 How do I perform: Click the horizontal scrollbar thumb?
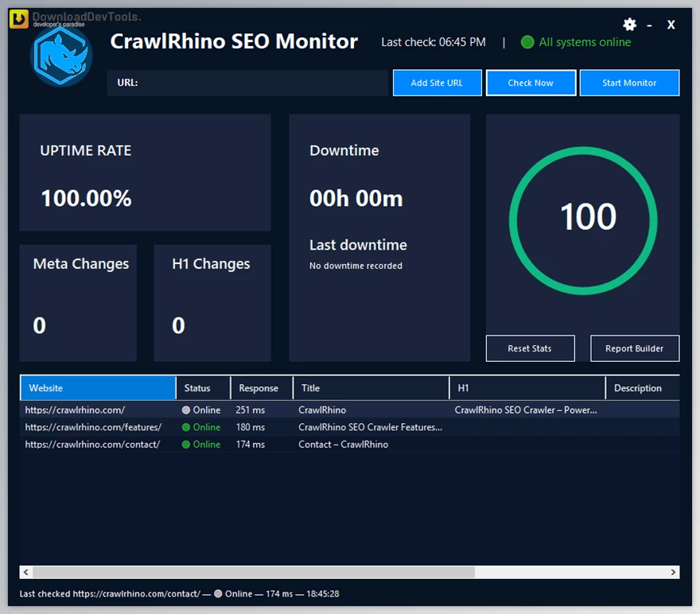point(253,572)
